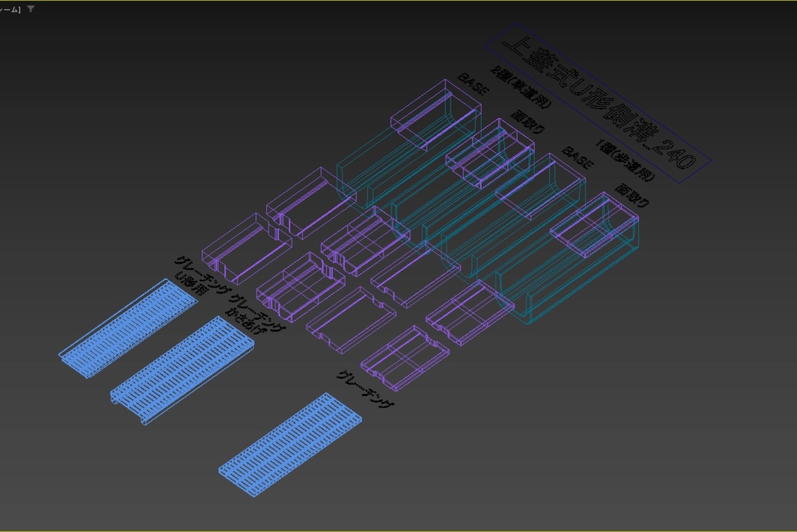This screenshot has height=532, width=797.
Task: Select the lowest blue grating model
Action: tap(290, 445)
